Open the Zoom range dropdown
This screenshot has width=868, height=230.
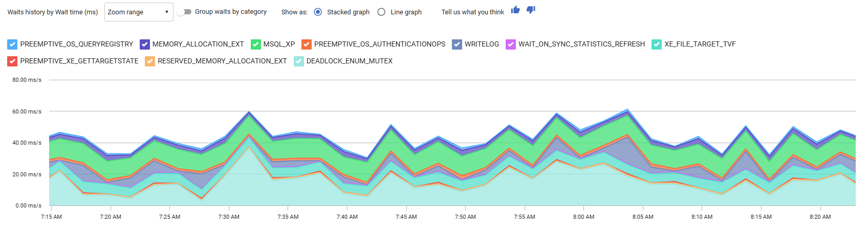click(139, 12)
